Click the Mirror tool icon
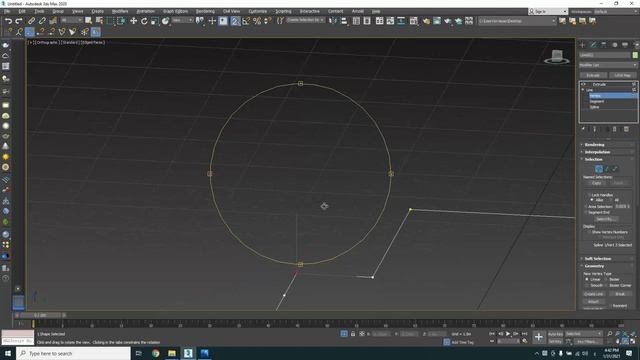 pyautogui.click(x=333, y=21)
